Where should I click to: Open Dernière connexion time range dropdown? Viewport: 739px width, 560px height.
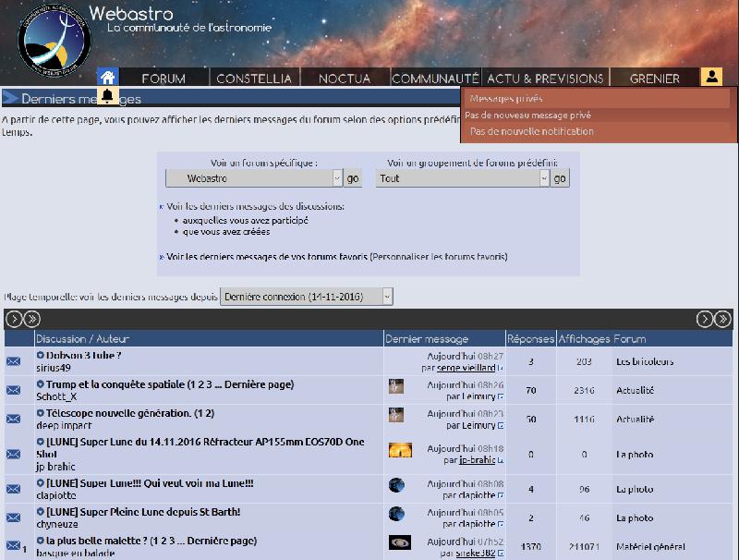(307, 297)
